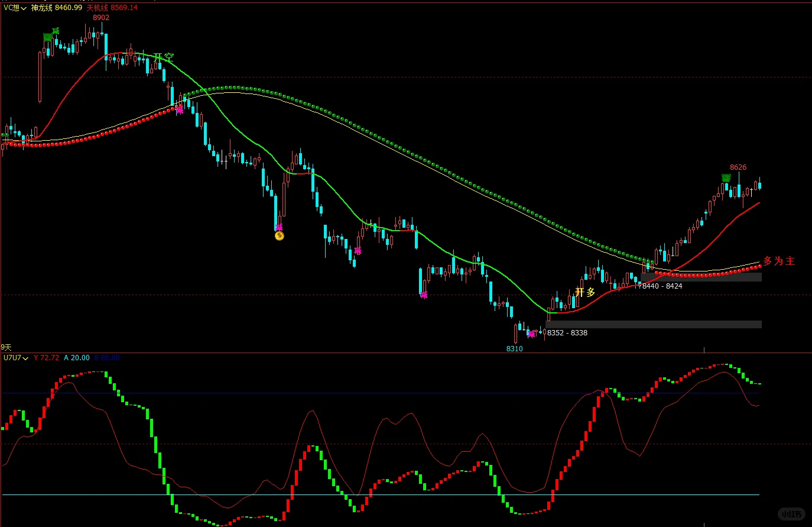Screen dimensions: 812x527
Task: Click the B 80.00 indicator value
Action: [x=107, y=358]
